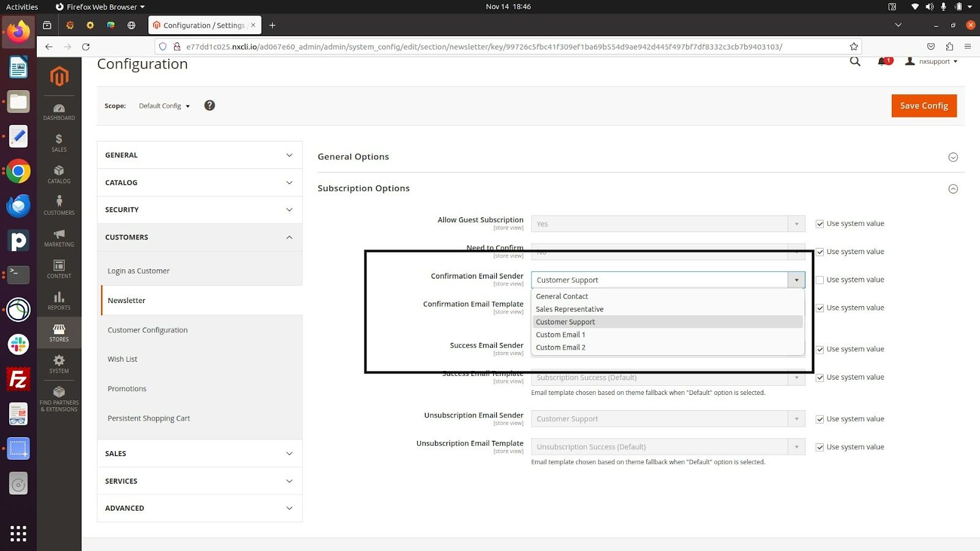Expand the ADVANCED configuration section
The height and width of the screenshot is (551, 980).
pos(199,508)
